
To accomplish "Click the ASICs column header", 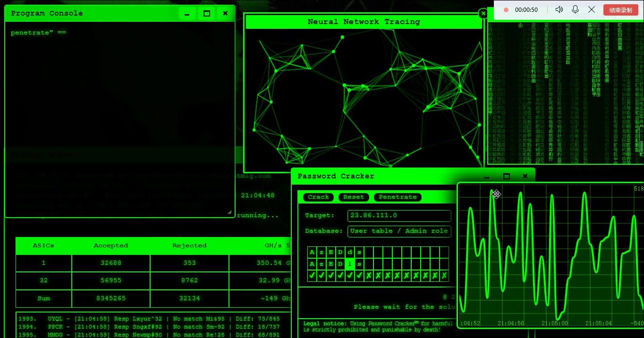I will click(43, 245).
